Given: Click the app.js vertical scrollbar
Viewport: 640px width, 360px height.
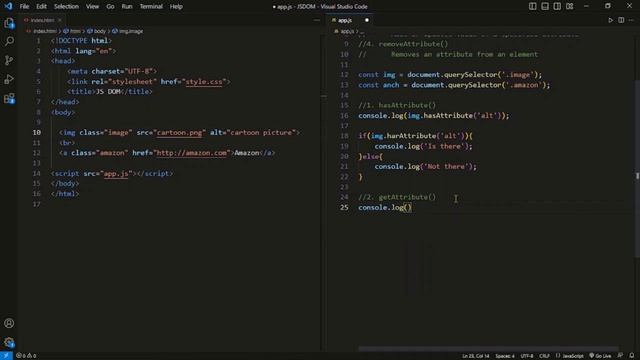Looking at the screenshot, I should click(x=637, y=170).
